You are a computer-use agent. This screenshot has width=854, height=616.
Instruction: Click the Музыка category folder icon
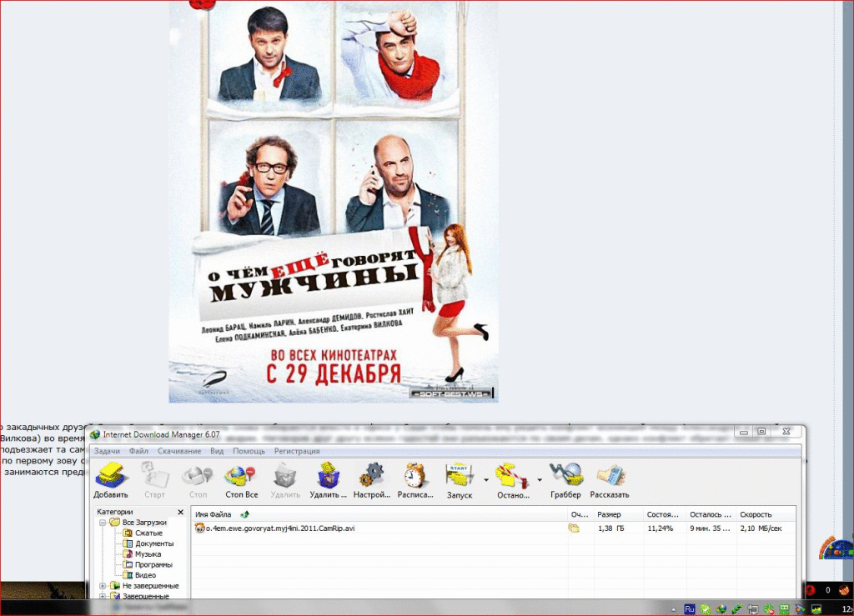pyautogui.click(x=128, y=554)
